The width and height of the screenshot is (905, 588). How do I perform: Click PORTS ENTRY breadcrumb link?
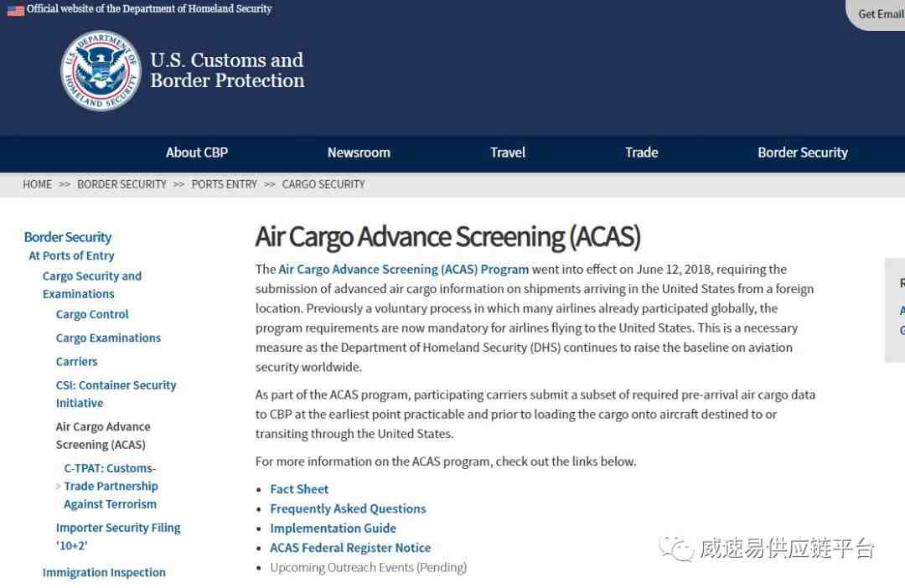coord(224,184)
